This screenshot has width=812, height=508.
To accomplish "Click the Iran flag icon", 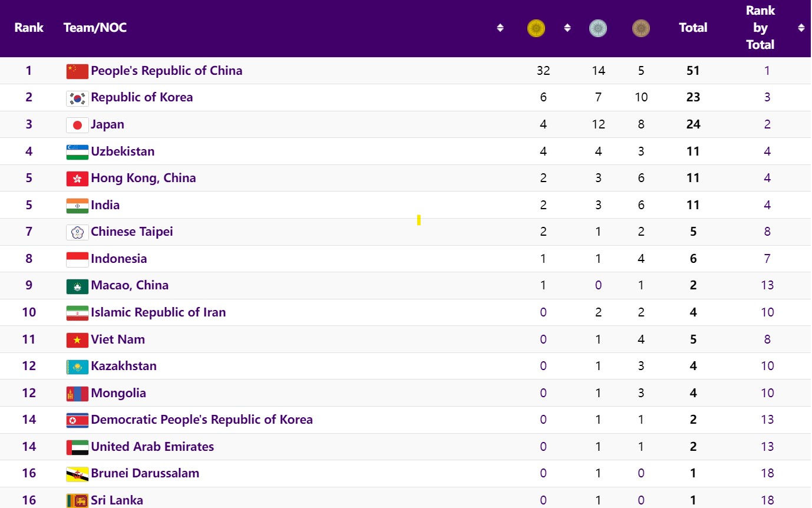I will pos(77,313).
